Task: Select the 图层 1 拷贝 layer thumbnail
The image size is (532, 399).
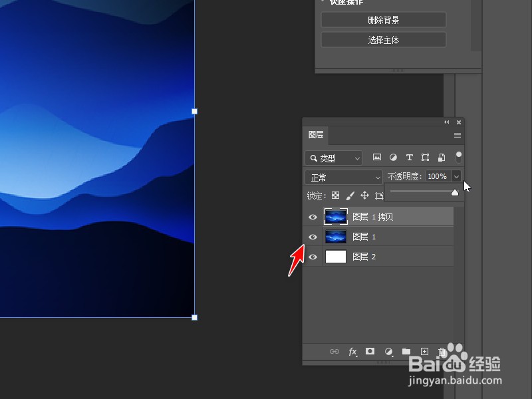Action: tap(336, 217)
